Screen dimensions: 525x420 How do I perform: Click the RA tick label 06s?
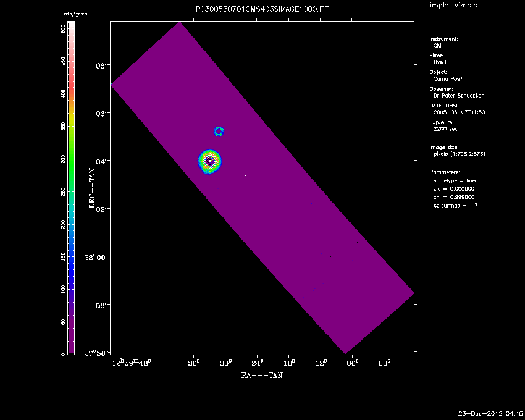click(x=353, y=363)
